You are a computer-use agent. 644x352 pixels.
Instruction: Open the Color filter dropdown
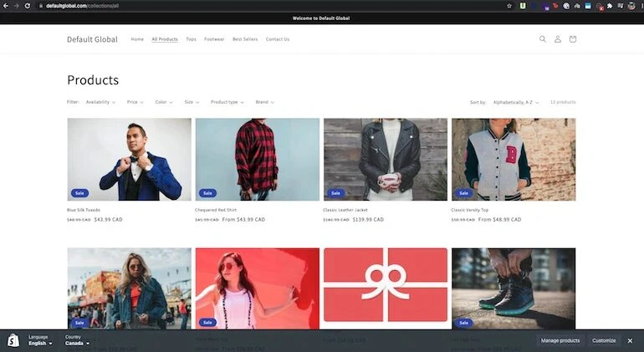coord(163,102)
